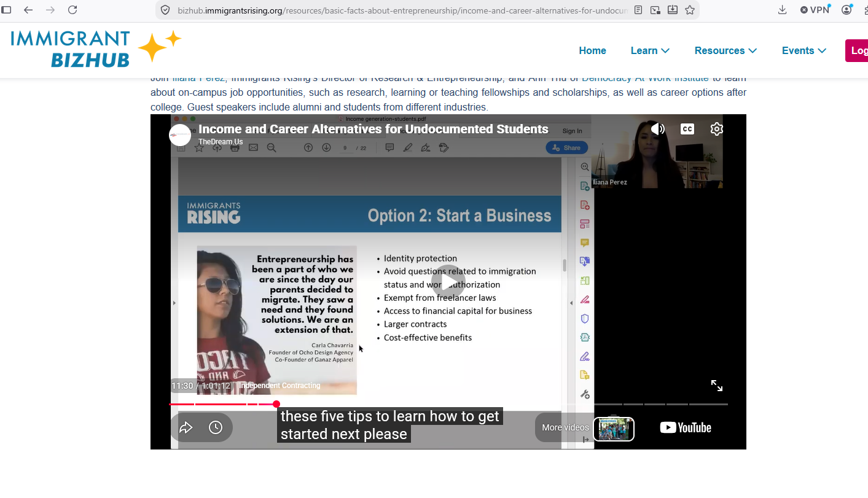Go back to the previous page
Viewport: 868px width, 498px height.
click(x=28, y=10)
